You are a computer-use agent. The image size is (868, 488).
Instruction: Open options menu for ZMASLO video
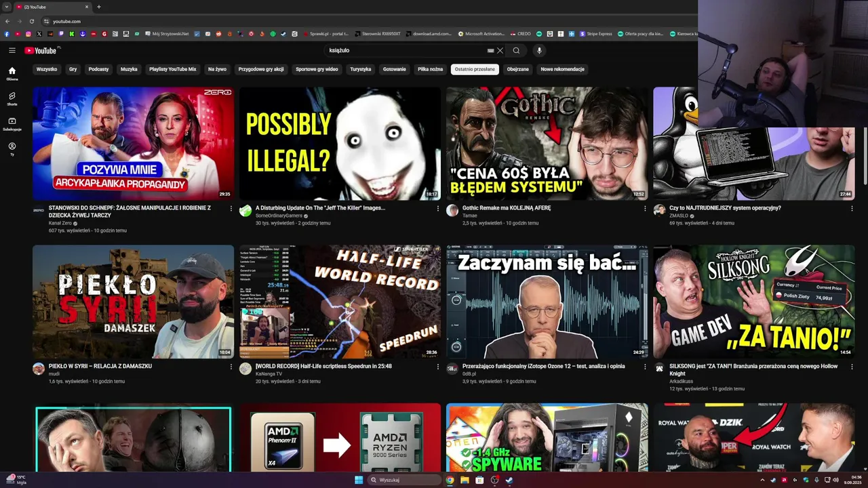851,209
